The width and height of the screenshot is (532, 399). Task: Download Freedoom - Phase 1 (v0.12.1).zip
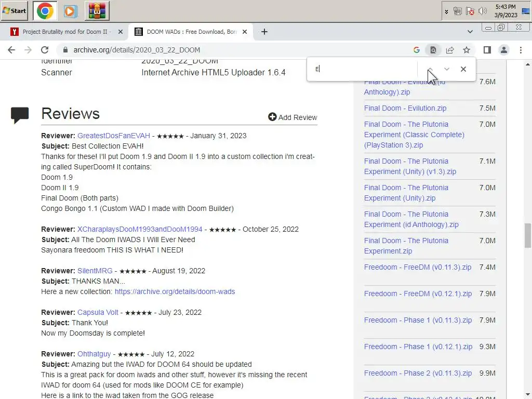click(x=418, y=347)
